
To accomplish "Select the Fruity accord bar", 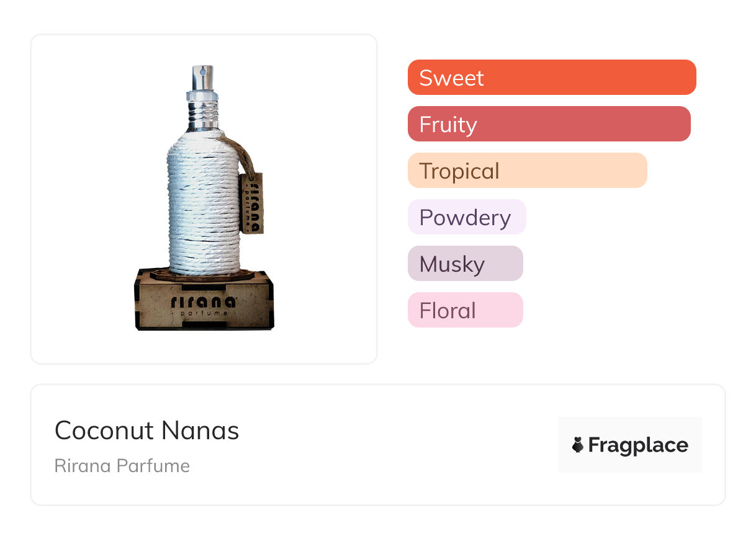I will (x=549, y=124).
